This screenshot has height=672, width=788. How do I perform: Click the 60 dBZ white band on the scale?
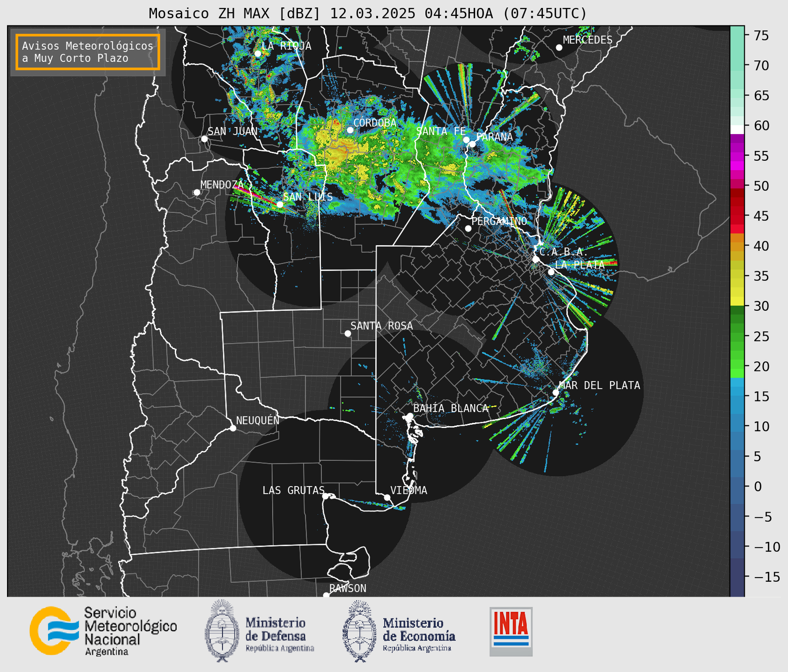pyautogui.click(x=737, y=129)
